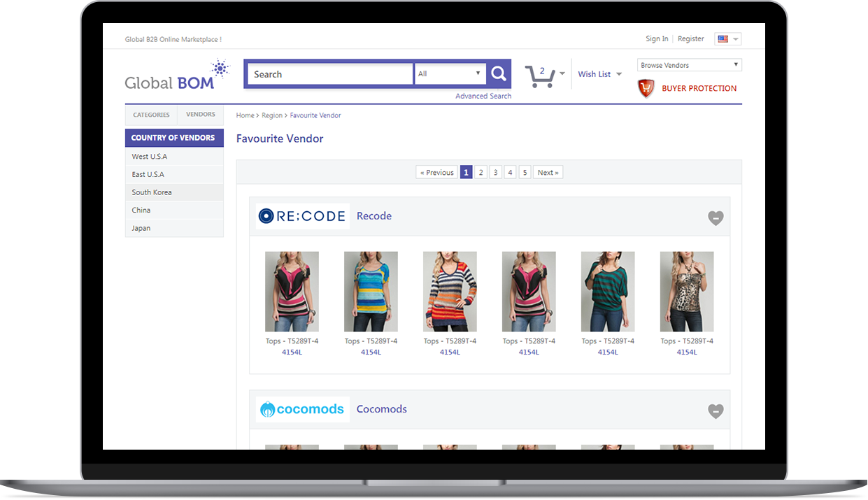This screenshot has height=500, width=868.
Task: Click the Country of Vendors header
Action: coord(174,138)
